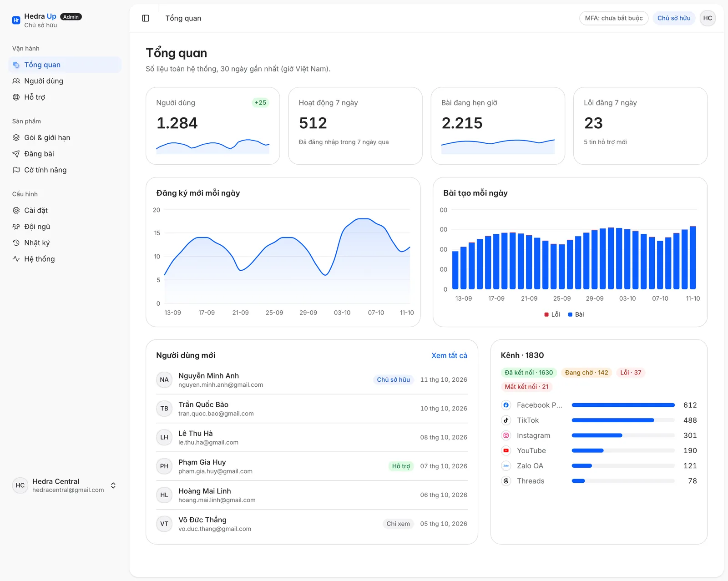Viewport: 728px width, 581px height.
Task: Click the Nhật ký history icon
Action: (x=16, y=243)
